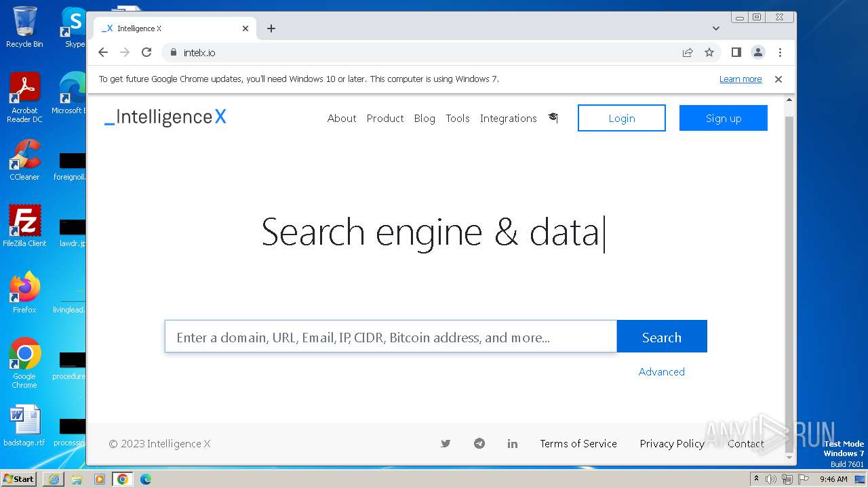Dismiss the Chrome update notification bar
This screenshot has height=488, width=868.
778,79
